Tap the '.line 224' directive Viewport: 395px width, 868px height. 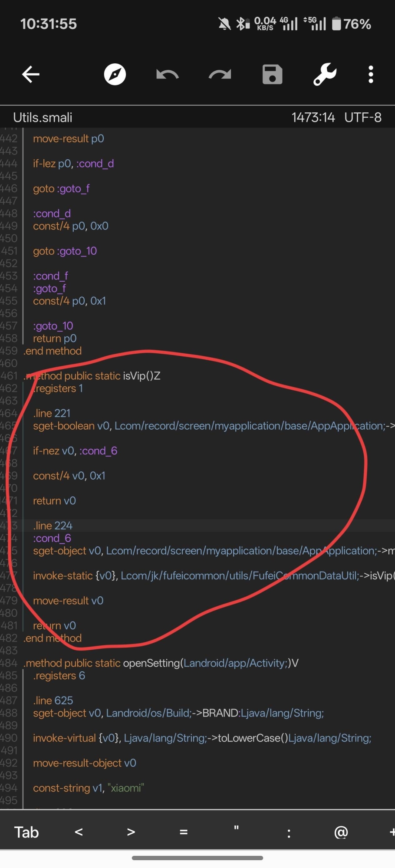[x=53, y=526]
